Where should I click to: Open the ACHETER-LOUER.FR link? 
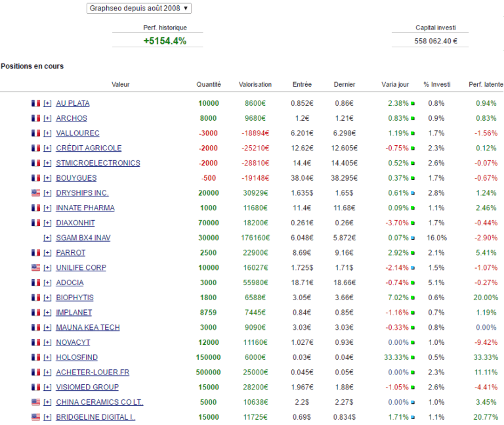(x=92, y=372)
